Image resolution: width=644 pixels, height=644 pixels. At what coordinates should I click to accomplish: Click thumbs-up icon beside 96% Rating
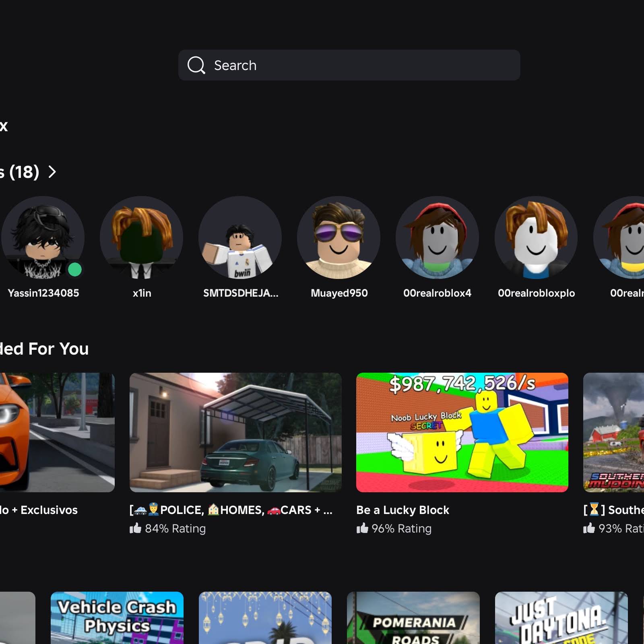362,528
